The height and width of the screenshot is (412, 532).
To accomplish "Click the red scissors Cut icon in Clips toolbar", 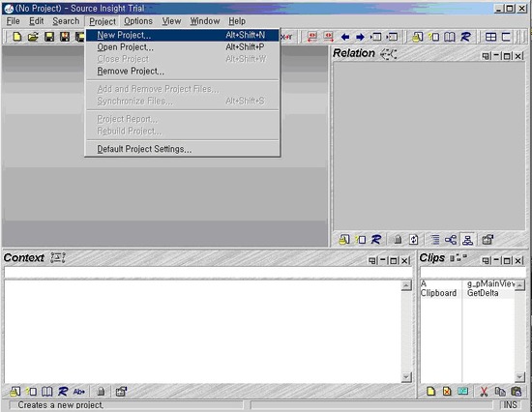I will (484, 392).
